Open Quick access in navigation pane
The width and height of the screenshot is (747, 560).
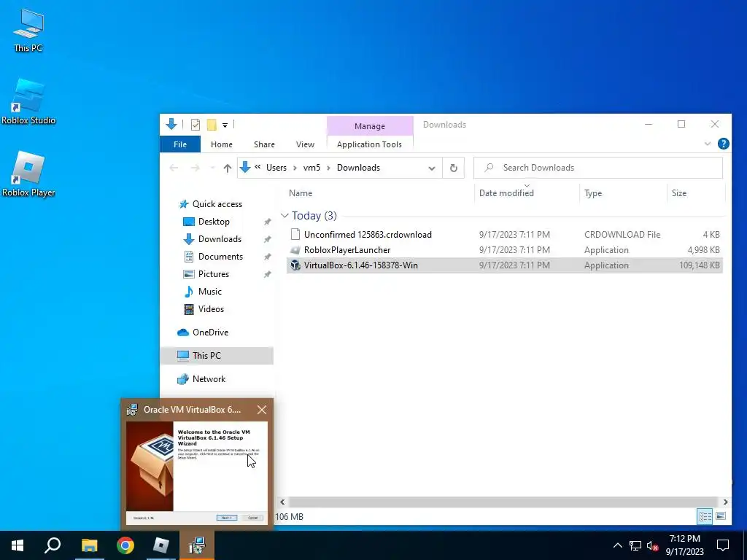point(217,204)
